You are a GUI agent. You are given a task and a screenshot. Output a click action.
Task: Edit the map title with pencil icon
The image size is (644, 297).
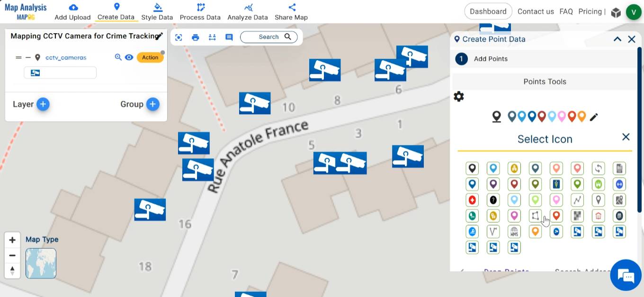point(160,36)
